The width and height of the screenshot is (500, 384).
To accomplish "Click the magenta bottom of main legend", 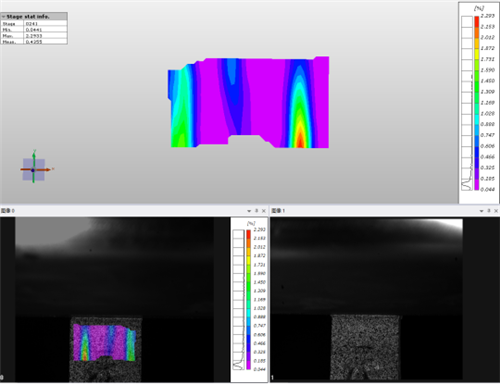I will pyautogui.click(x=477, y=185).
